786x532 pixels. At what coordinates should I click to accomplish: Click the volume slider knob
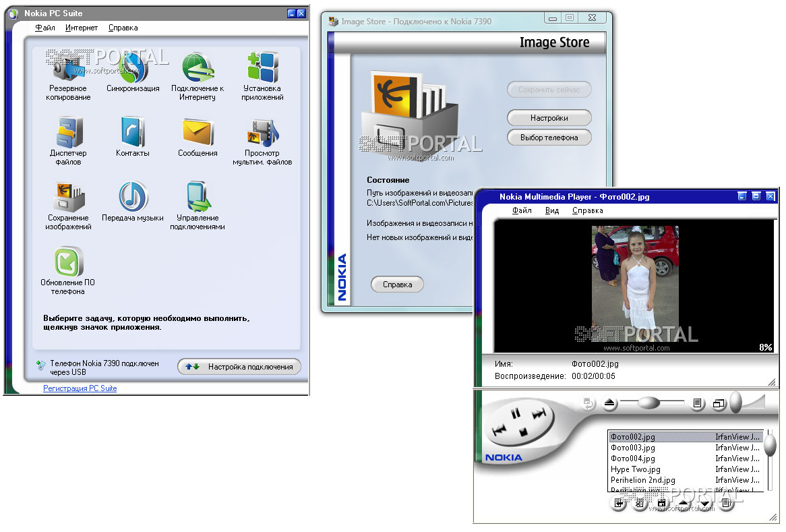pos(736,402)
